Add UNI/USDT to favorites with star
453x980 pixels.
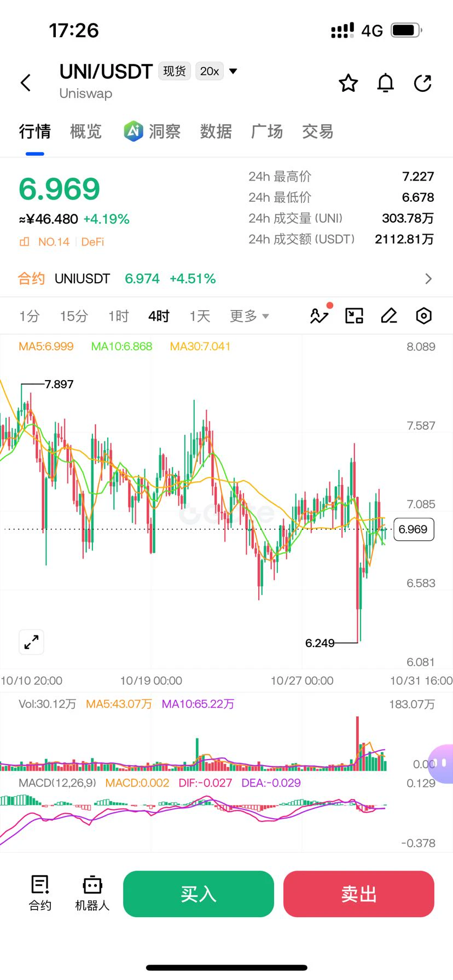click(x=349, y=83)
